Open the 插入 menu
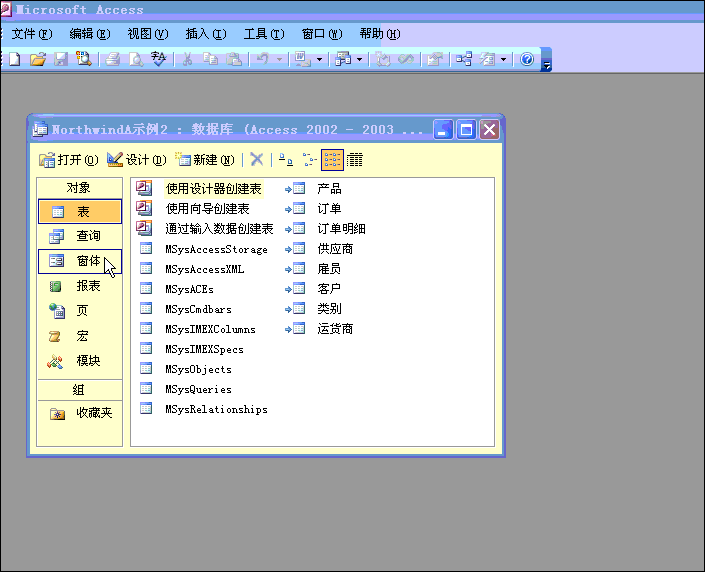 (x=206, y=34)
